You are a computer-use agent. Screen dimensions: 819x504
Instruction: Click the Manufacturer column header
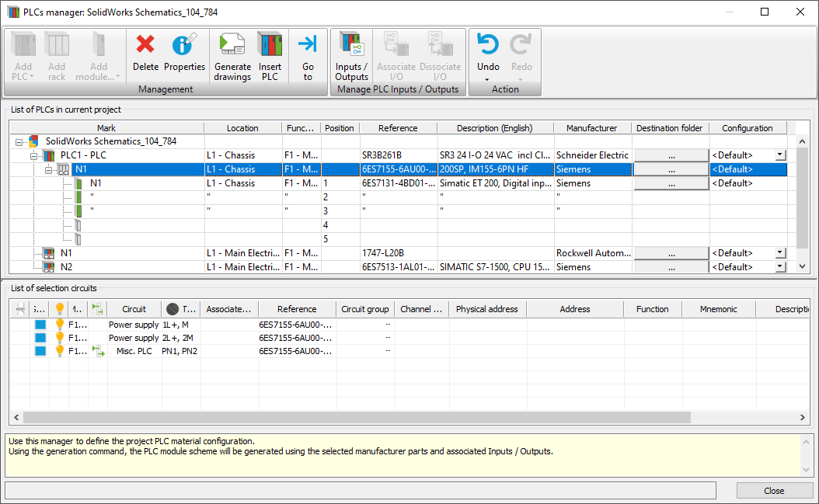(592, 128)
